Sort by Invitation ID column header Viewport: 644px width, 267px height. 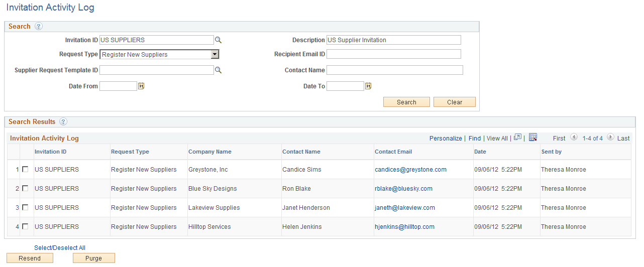point(50,152)
